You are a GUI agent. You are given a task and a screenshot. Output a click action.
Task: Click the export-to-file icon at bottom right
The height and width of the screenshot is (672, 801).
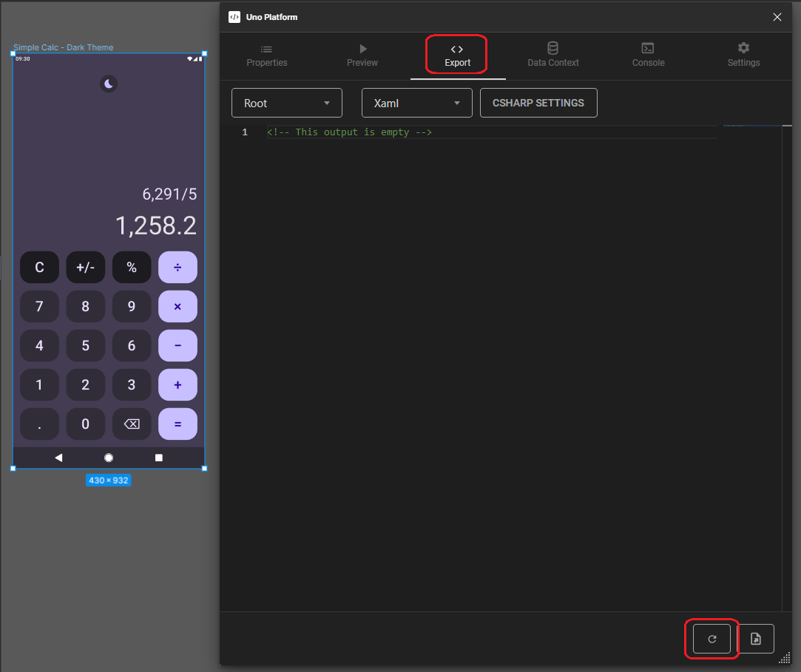(756, 638)
